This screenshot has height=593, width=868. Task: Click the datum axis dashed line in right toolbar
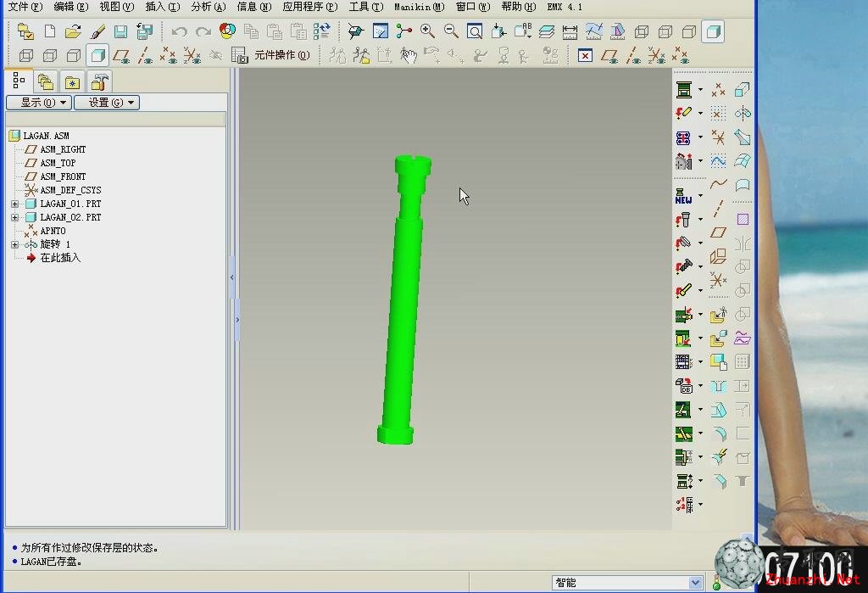[x=719, y=208]
